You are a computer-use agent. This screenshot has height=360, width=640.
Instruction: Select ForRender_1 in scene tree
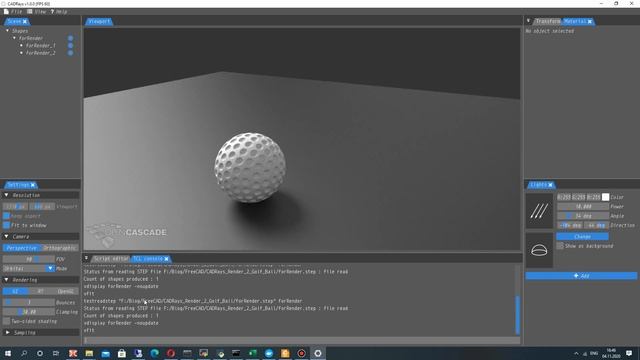pos(40,45)
